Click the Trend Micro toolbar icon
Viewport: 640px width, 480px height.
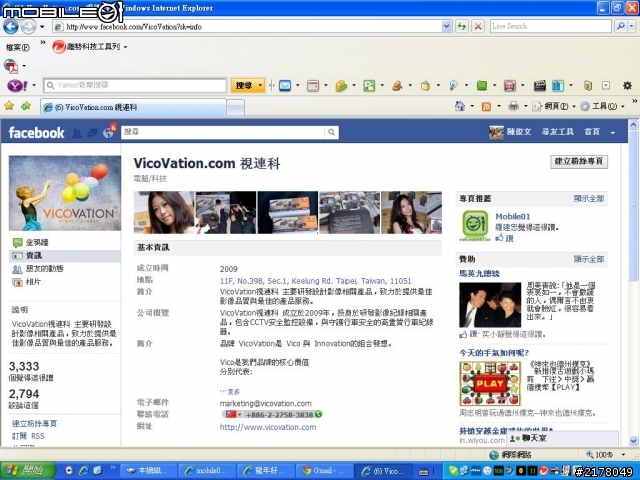click(x=59, y=47)
